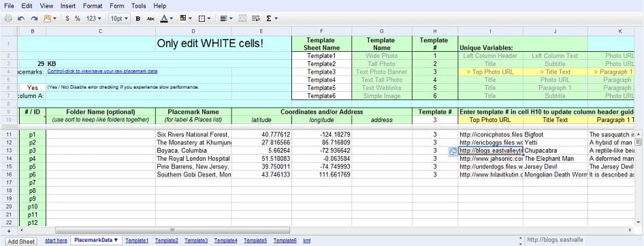
Task: Open the PlacemarkData sheet tab menu
Action: pos(116,241)
